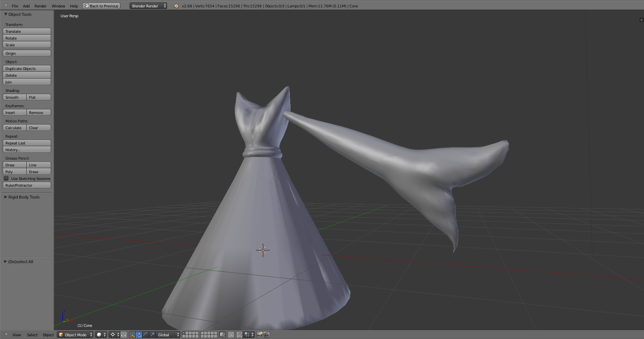Click the Scale button
Viewport: 644px width, 339px height.
click(27, 45)
